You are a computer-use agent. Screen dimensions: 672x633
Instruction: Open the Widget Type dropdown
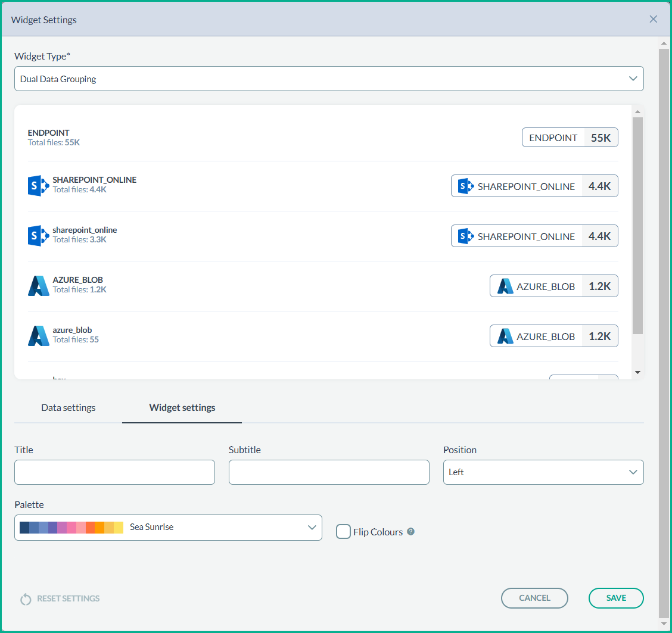(329, 79)
